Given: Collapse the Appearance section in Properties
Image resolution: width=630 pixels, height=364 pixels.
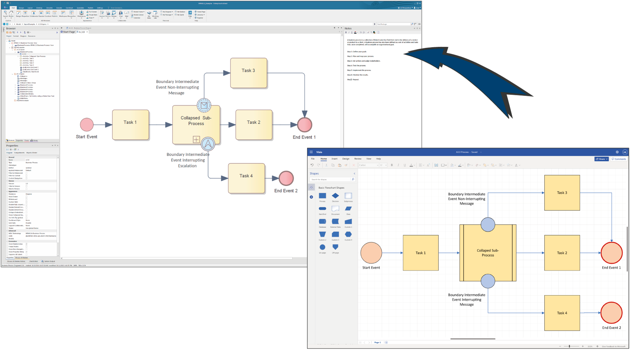Looking at the screenshot, I should (x=7, y=191).
